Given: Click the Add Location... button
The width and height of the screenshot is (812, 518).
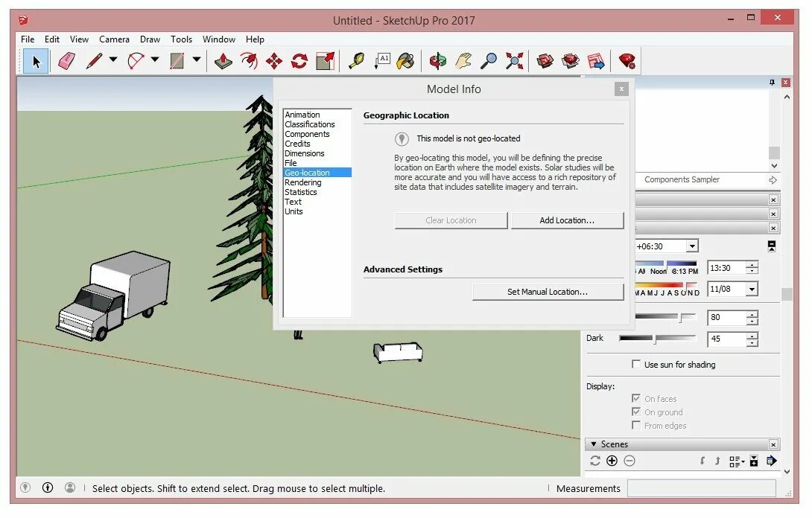Looking at the screenshot, I should [567, 220].
